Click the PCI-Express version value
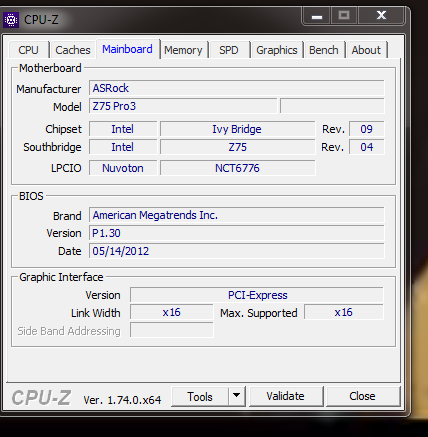 coord(257,295)
